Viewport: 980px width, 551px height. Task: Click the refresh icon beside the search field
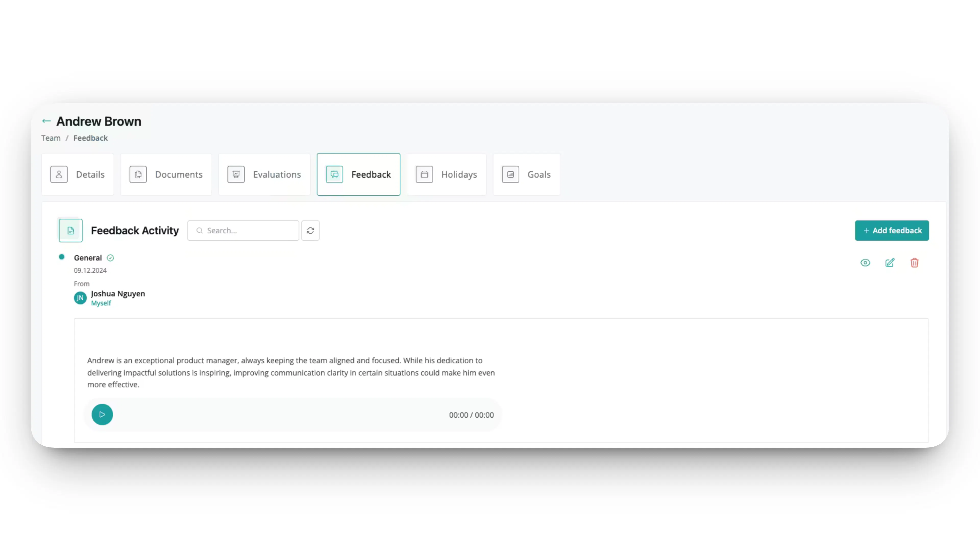click(x=310, y=230)
